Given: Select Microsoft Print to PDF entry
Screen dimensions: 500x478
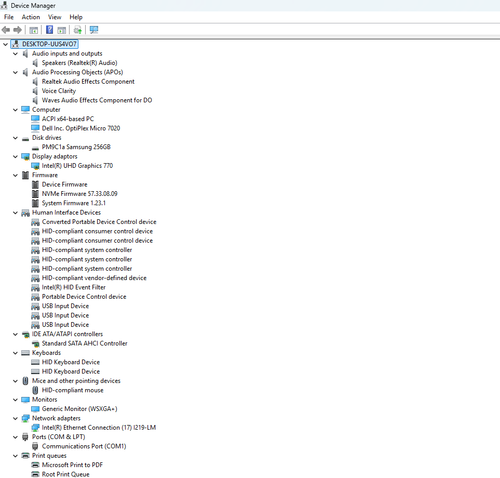Looking at the screenshot, I should (x=72, y=465).
